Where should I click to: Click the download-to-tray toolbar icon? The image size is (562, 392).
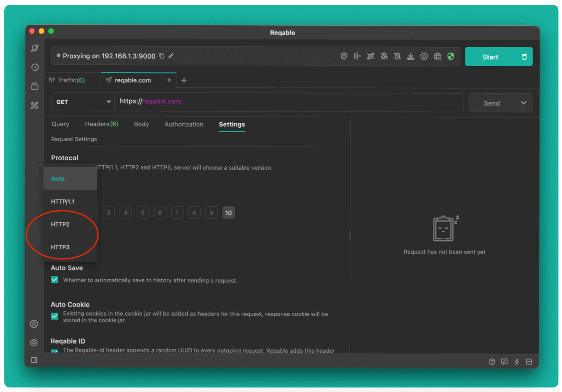click(411, 56)
